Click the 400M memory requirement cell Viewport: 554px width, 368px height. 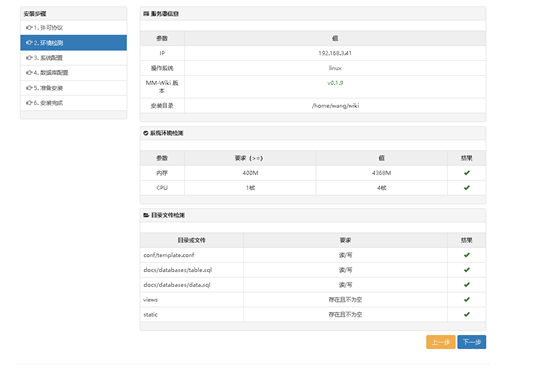(x=250, y=173)
